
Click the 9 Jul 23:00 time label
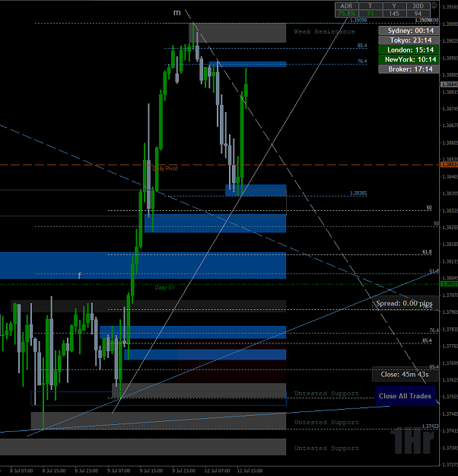tap(183, 471)
